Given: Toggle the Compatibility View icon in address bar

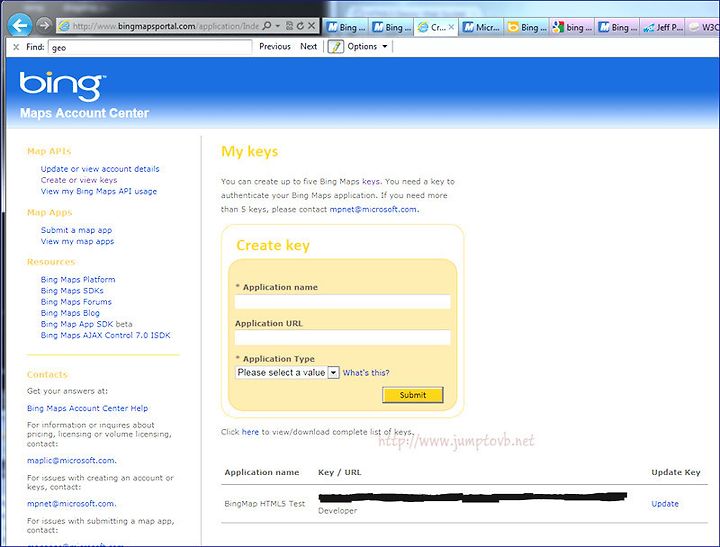Looking at the screenshot, I should 289,26.
